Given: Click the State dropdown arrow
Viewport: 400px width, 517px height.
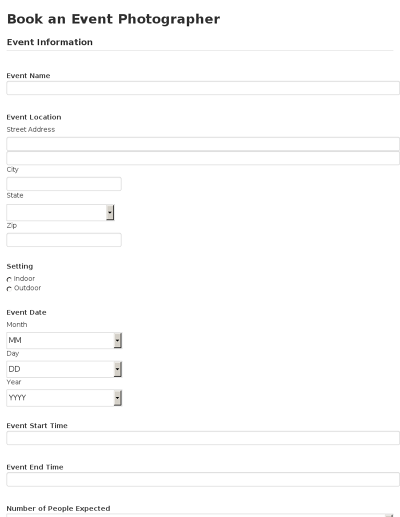Looking at the screenshot, I should (x=110, y=212).
